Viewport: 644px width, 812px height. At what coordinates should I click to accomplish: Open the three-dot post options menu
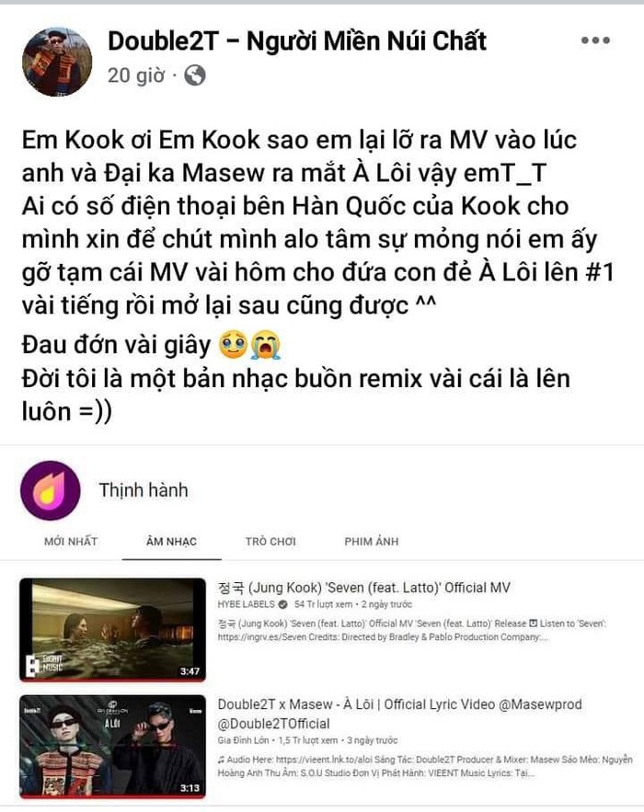point(595,40)
